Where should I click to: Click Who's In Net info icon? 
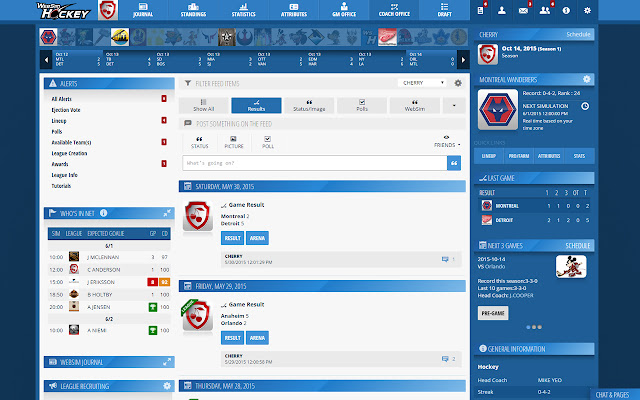[104, 213]
